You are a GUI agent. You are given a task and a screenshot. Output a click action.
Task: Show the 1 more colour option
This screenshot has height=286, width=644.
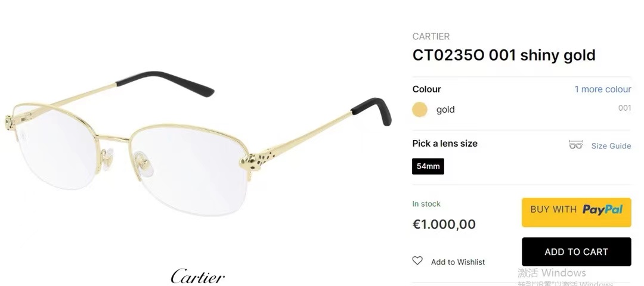click(x=602, y=89)
